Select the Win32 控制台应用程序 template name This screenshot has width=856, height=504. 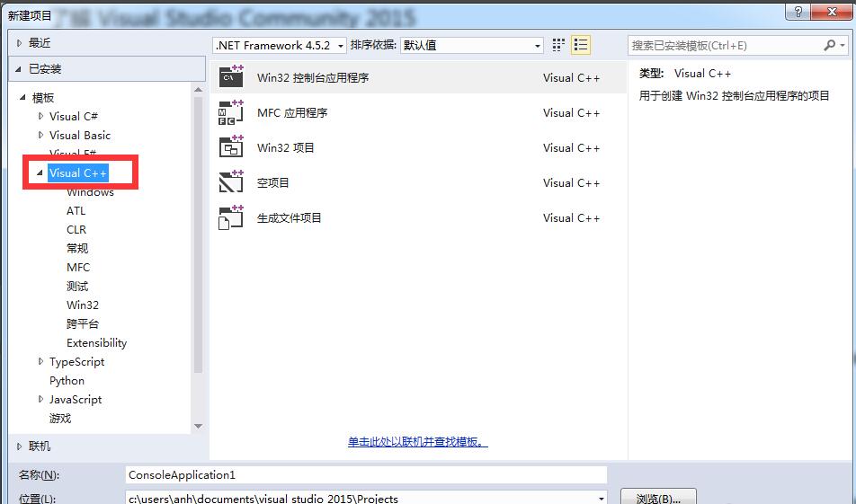[x=313, y=77]
